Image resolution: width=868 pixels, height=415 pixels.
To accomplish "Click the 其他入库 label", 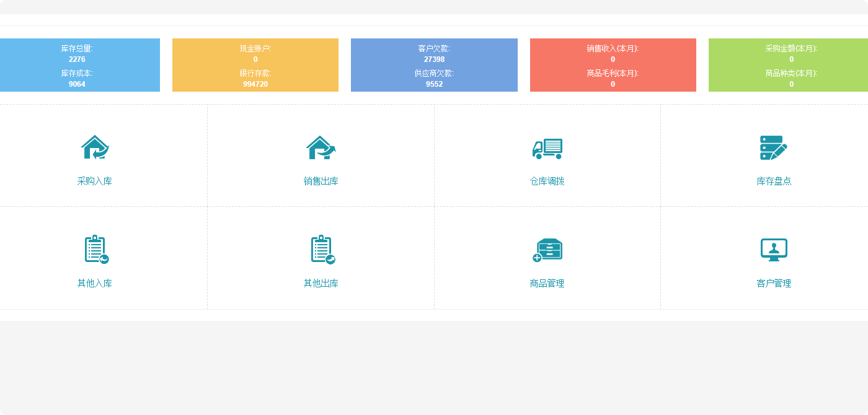I will 95,284.
